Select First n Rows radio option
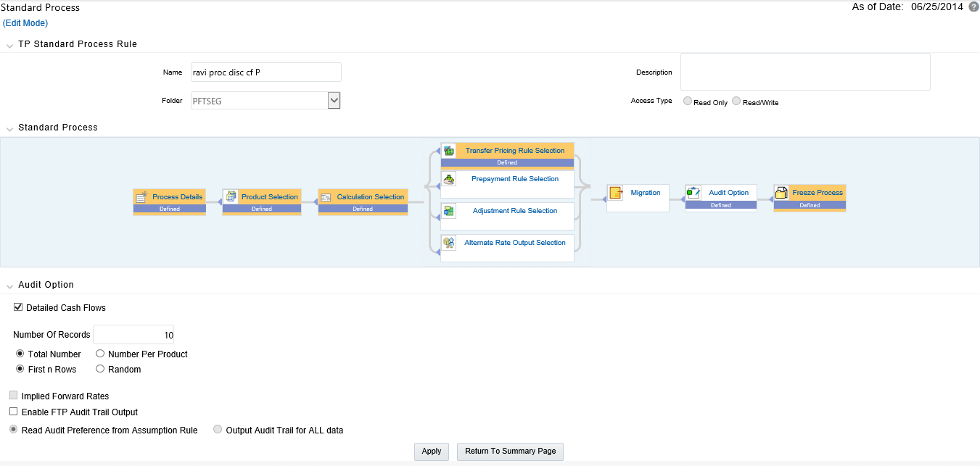This screenshot has width=980, height=466. coord(20,369)
